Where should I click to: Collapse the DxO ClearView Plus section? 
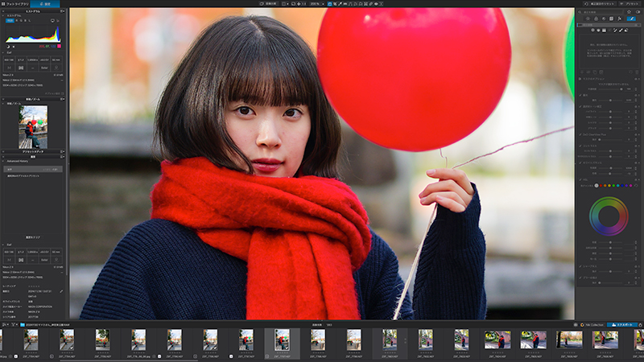click(580, 134)
